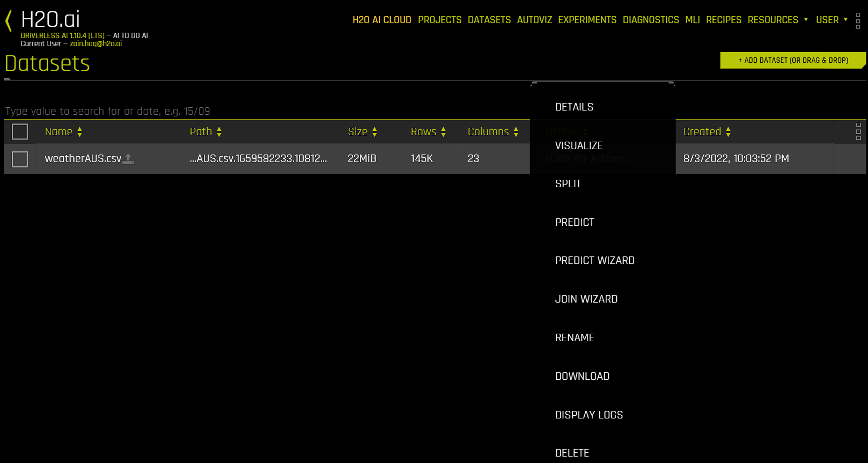Click the back chevron beside H2O.ai logo
This screenshot has height=463, width=868.
9,21
